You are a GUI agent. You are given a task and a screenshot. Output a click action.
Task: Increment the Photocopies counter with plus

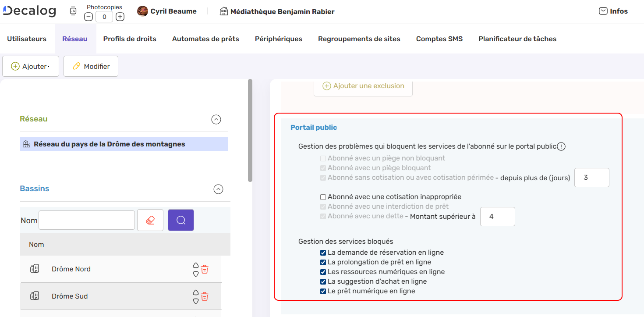[x=120, y=16]
